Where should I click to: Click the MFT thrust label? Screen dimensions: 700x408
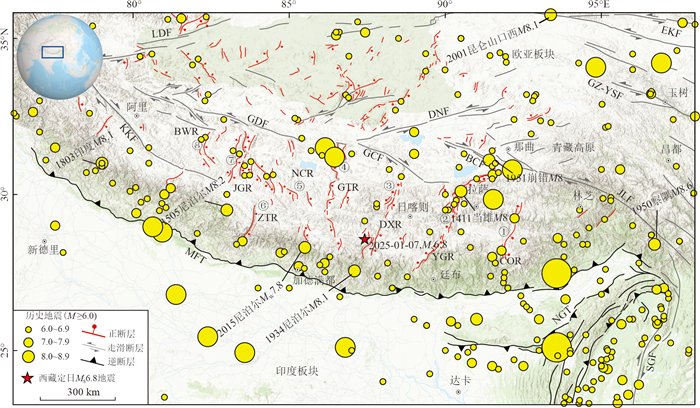pyautogui.click(x=196, y=255)
